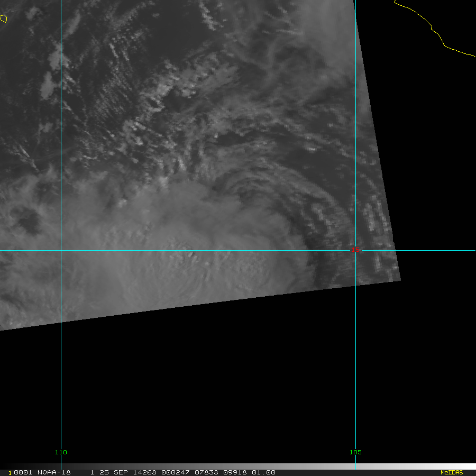
Task: Click the green 105 longitude label
Action: [x=355, y=452]
